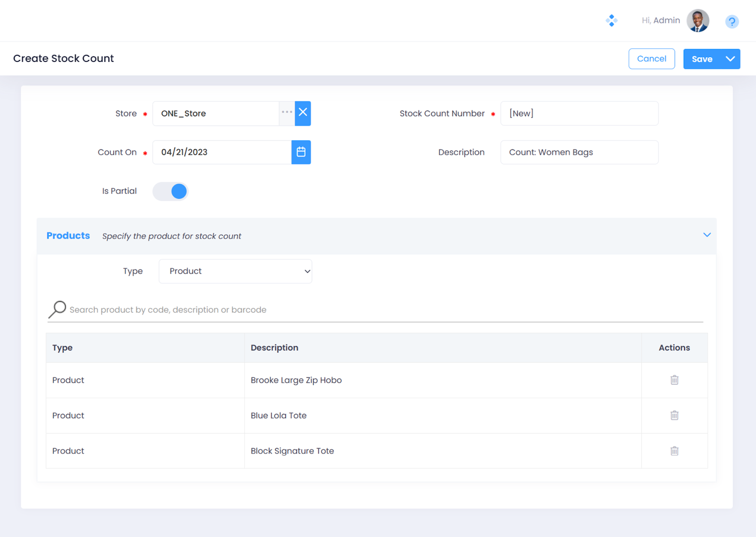Click the Products section heading

coord(68,236)
